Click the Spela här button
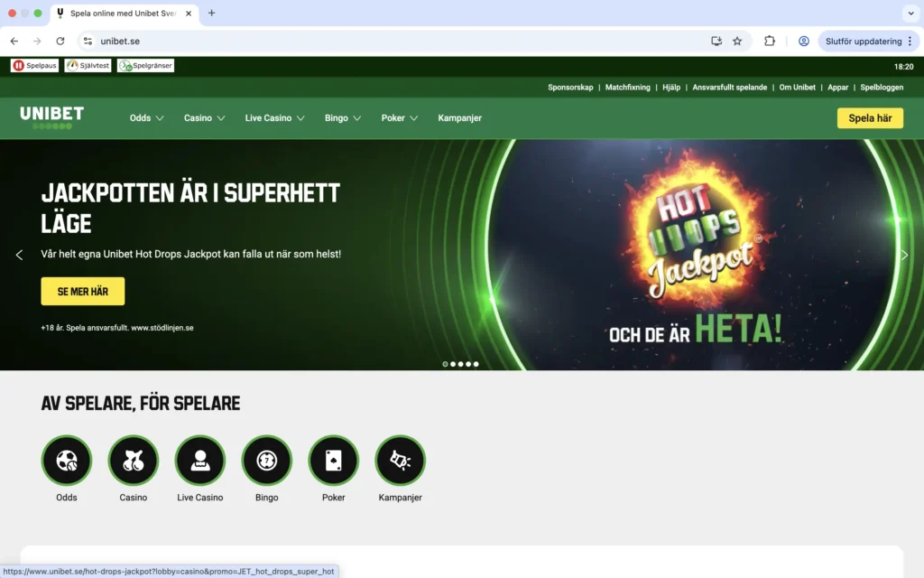924x578 pixels. coord(869,117)
